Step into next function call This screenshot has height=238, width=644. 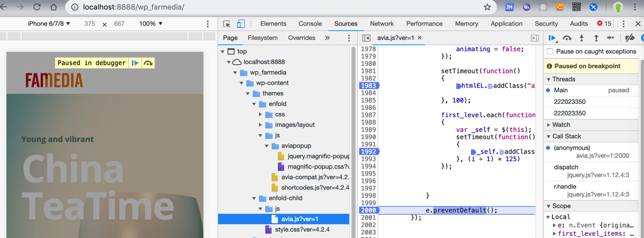click(x=581, y=38)
